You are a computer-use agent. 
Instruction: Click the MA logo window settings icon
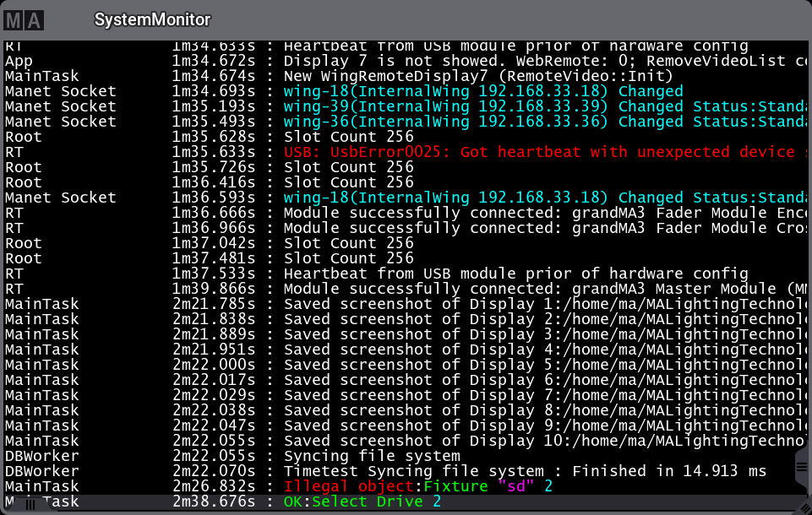click(x=24, y=20)
